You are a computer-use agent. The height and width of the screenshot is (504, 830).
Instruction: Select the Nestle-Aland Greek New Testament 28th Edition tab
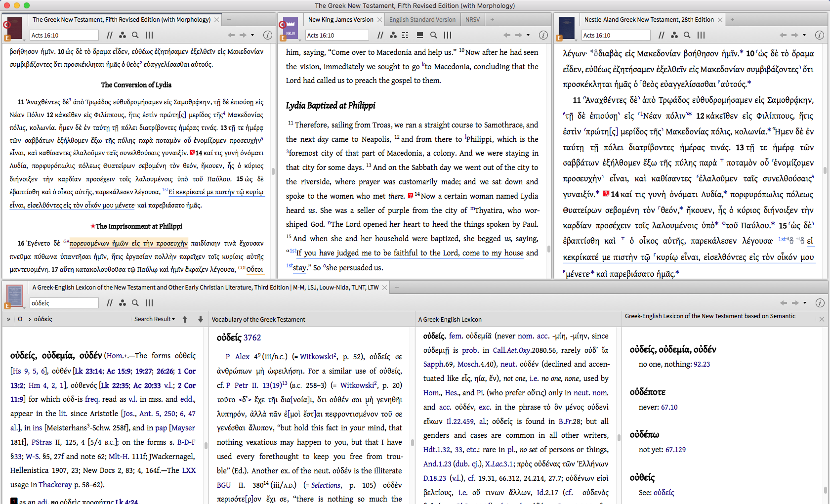[649, 20]
